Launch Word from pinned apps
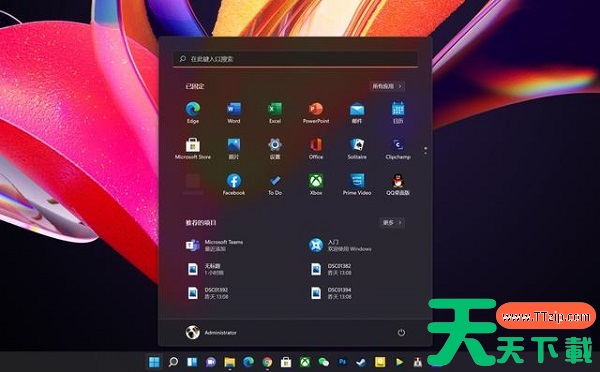The width and height of the screenshot is (600, 372). (234, 113)
